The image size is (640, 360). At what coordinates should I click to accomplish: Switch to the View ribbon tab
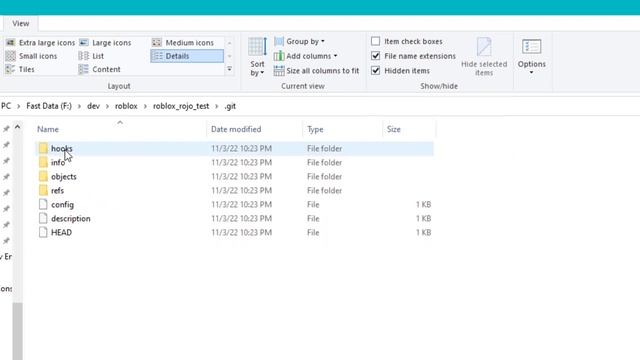[20, 23]
